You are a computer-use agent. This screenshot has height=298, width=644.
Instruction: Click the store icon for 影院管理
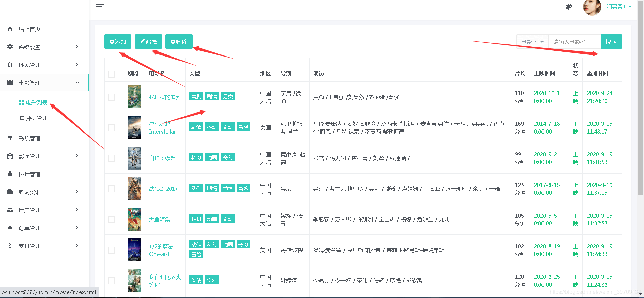[10, 138]
